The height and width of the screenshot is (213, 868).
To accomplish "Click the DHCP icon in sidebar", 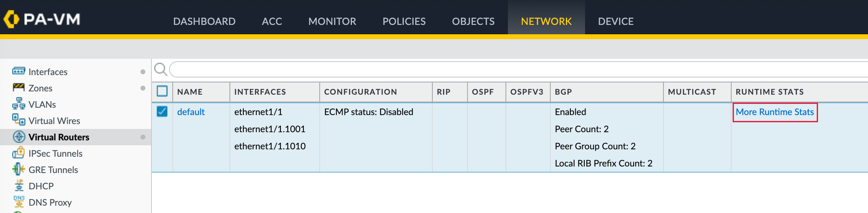I will point(19,186).
